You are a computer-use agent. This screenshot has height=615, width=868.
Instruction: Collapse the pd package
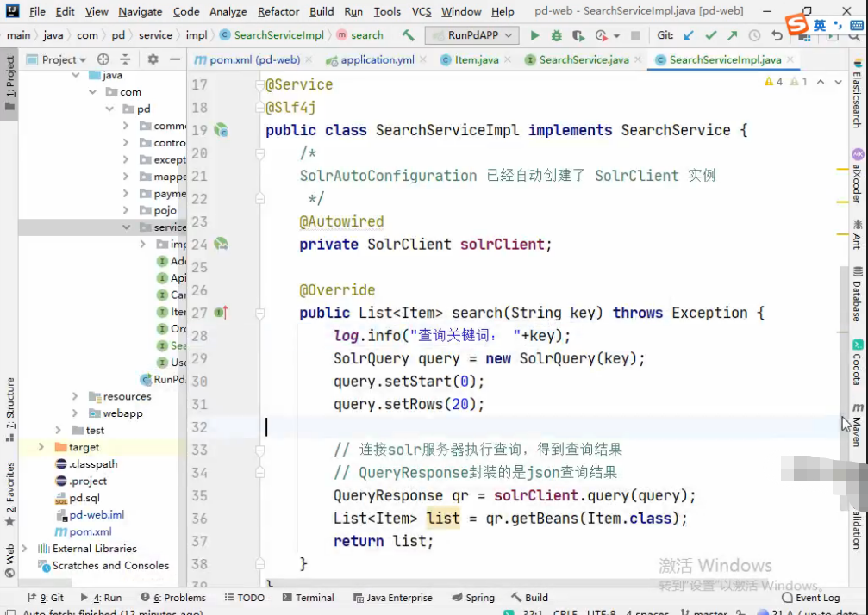tap(109, 109)
